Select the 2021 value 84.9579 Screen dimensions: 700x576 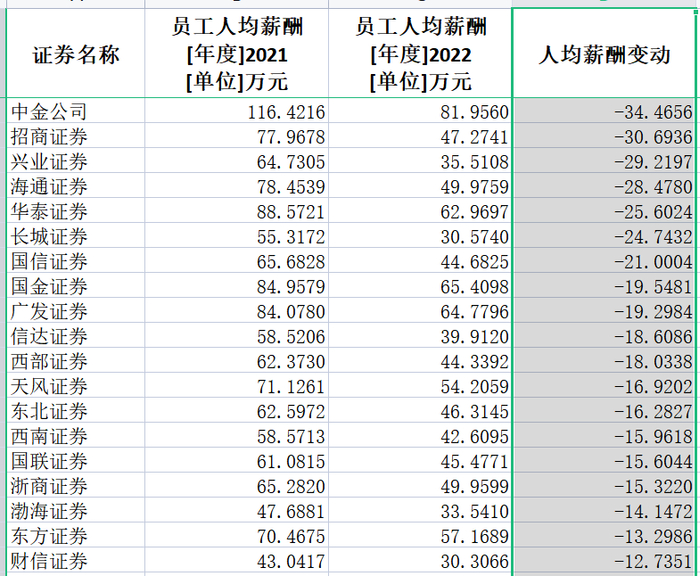237,285
